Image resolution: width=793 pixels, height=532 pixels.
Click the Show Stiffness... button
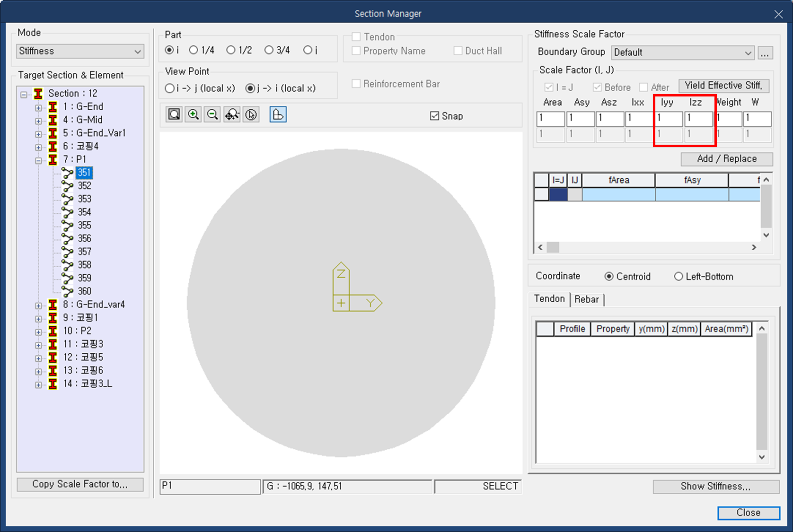coord(716,487)
